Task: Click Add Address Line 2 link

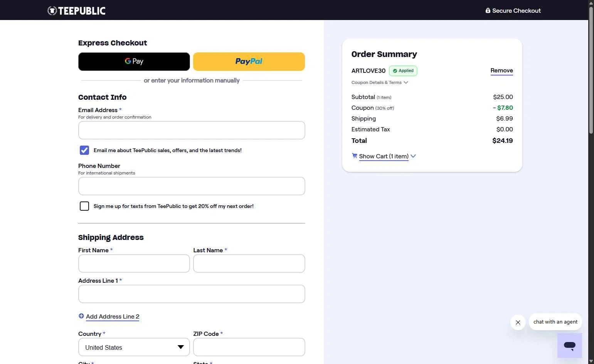Action: click(x=113, y=317)
